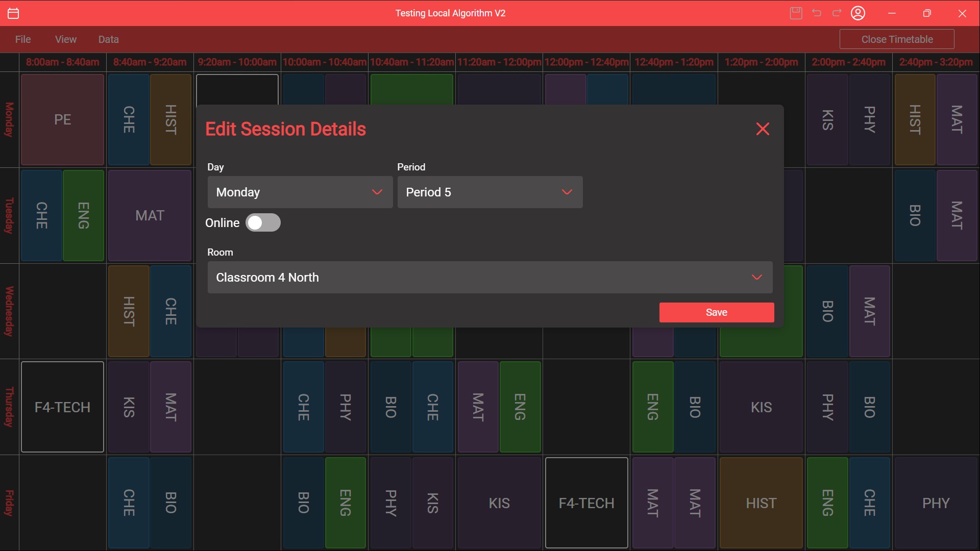
Task: Open the File menu
Action: click(x=23, y=39)
